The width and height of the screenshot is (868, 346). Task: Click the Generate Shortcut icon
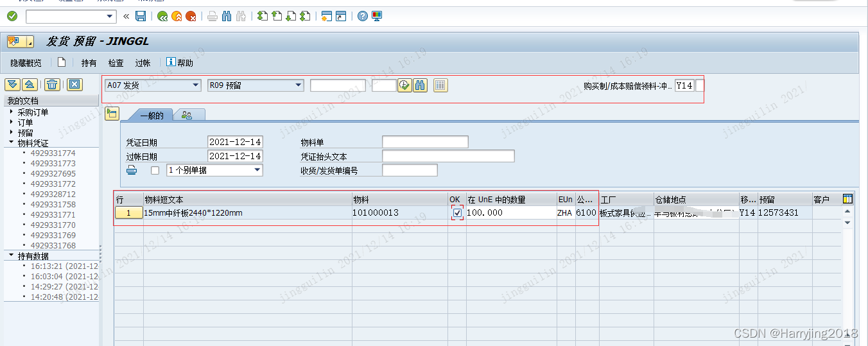(341, 16)
